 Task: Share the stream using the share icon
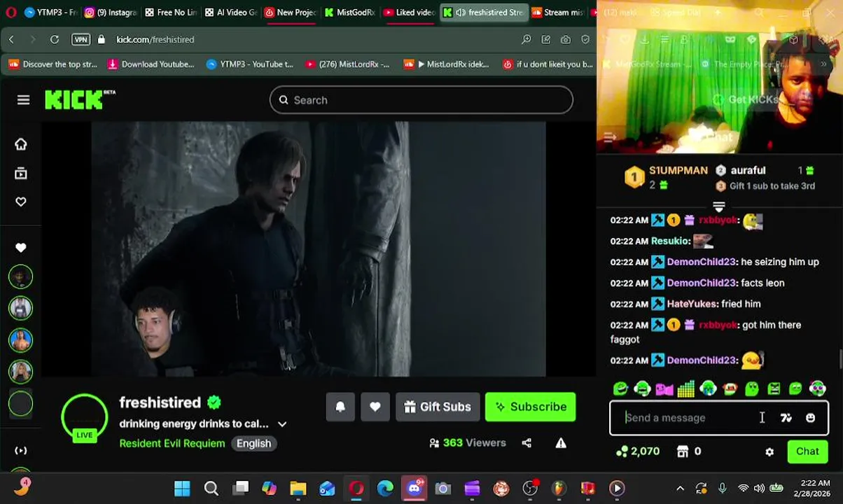point(527,443)
